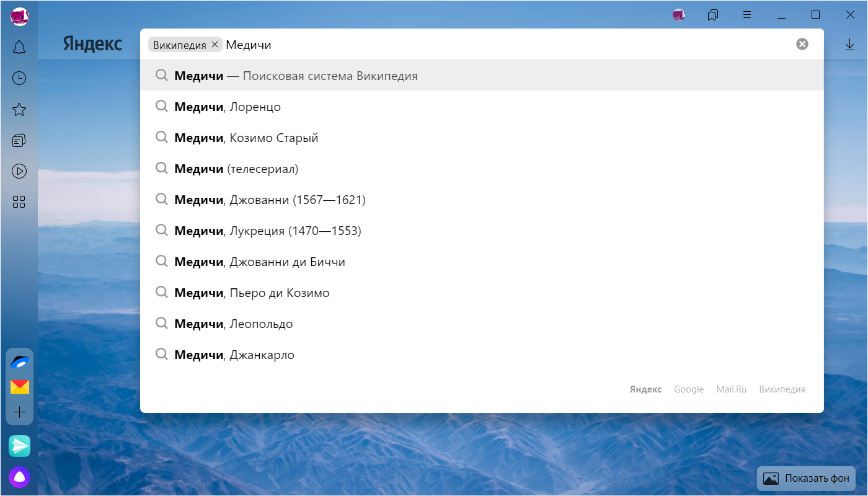Screen dimensions: 868x496
Task: Maximize the browser window
Action: (816, 15)
